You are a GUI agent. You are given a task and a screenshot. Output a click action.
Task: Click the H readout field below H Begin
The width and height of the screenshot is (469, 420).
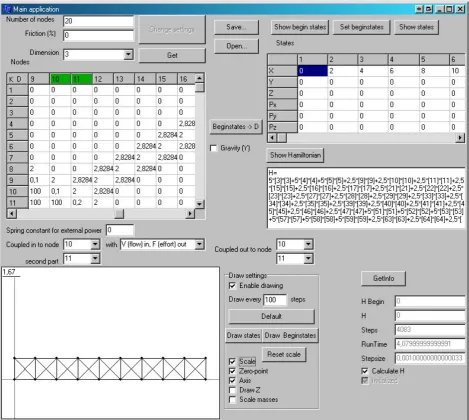[x=430, y=315]
